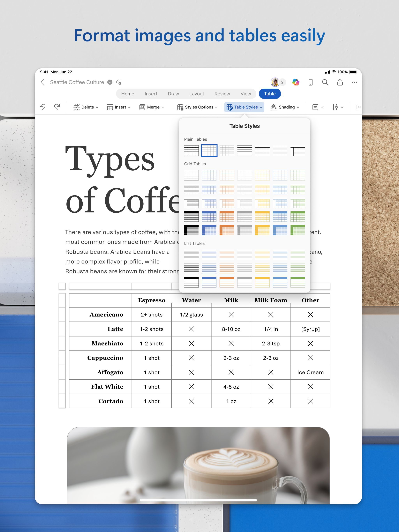
Task: Click the "Other" column header cell
Action: point(310,300)
